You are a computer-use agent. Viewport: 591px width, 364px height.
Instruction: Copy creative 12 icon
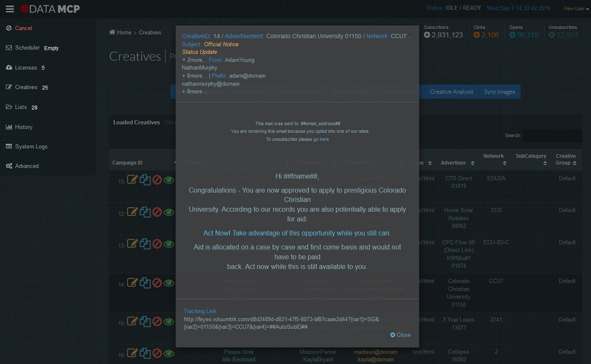(145, 212)
